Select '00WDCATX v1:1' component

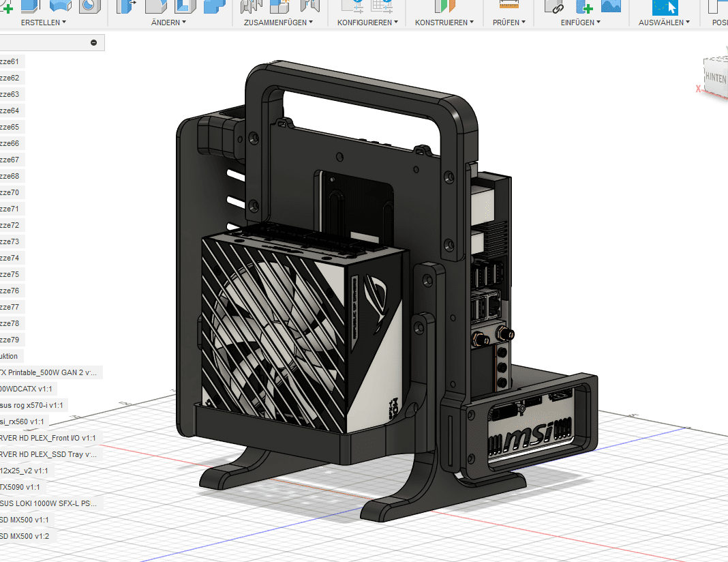[27, 389]
